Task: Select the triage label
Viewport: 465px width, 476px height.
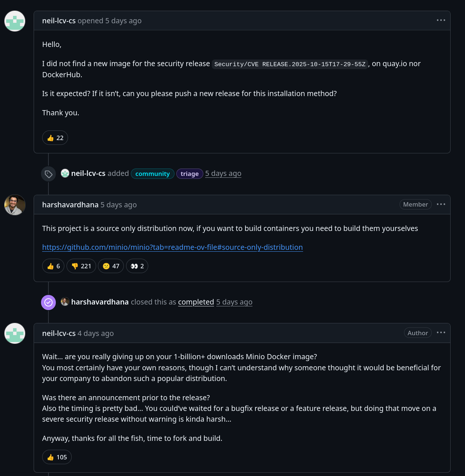Action: tap(190, 174)
